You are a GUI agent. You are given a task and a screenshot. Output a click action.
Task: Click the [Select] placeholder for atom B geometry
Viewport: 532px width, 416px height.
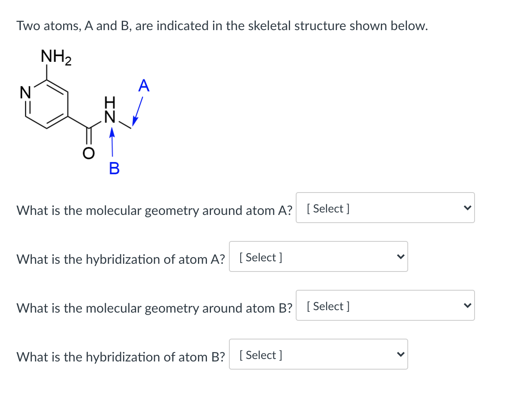pos(327,306)
